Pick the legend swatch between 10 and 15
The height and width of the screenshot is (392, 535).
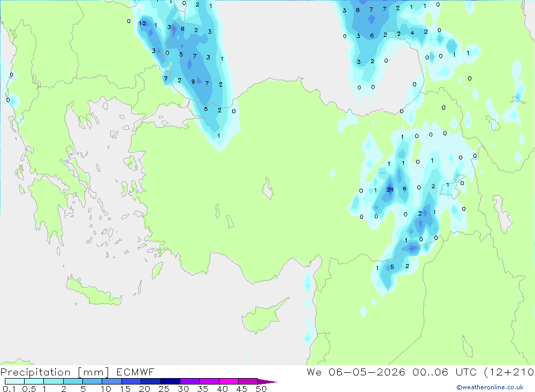tap(112, 381)
